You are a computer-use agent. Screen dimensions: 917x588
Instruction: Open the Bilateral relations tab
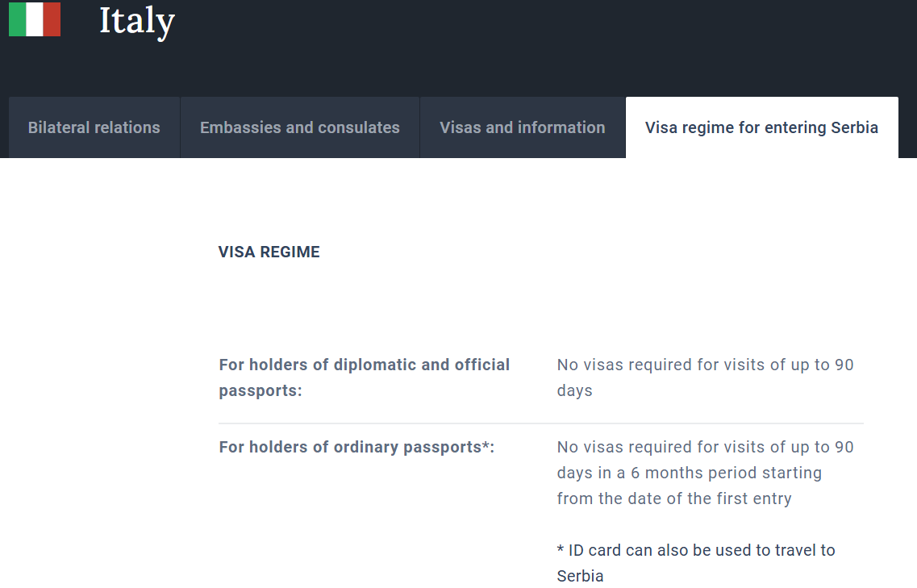[x=94, y=127]
